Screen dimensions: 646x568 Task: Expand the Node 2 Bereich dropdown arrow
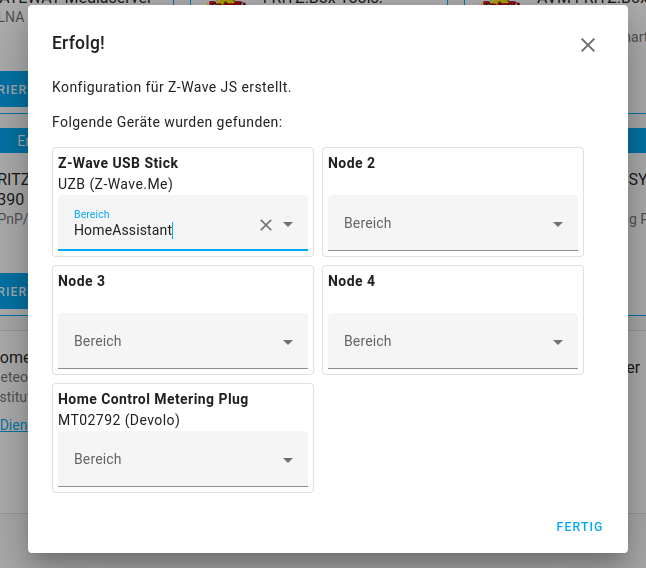(x=558, y=224)
